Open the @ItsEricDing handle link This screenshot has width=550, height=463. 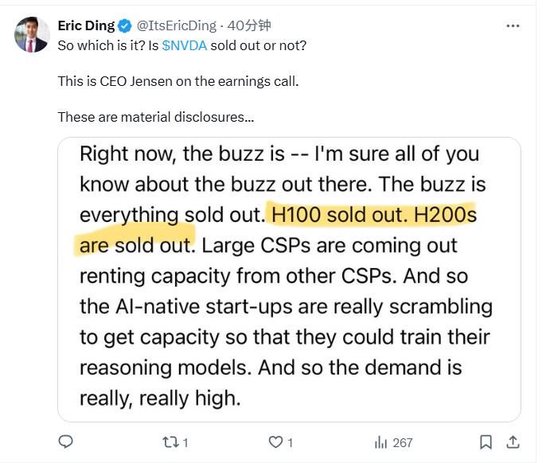tap(176, 26)
